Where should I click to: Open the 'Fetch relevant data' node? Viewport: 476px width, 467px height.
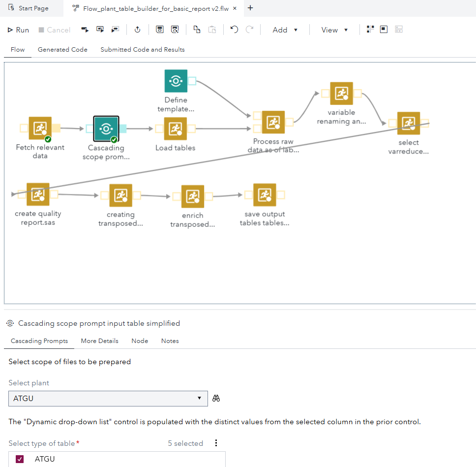39,128
